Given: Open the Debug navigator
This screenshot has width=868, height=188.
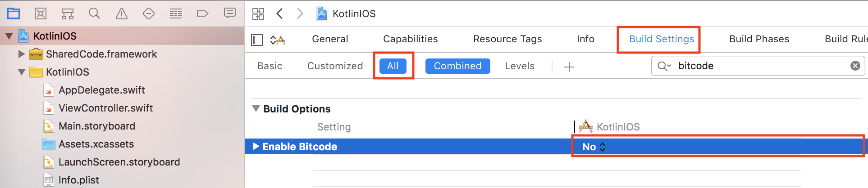Looking at the screenshot, I should (x=176, y=13).
